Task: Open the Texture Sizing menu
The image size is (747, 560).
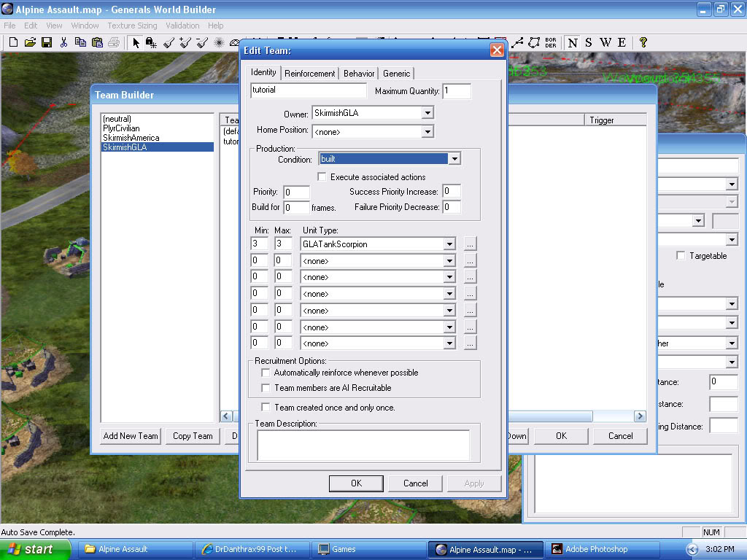Action: pos(132,26)
